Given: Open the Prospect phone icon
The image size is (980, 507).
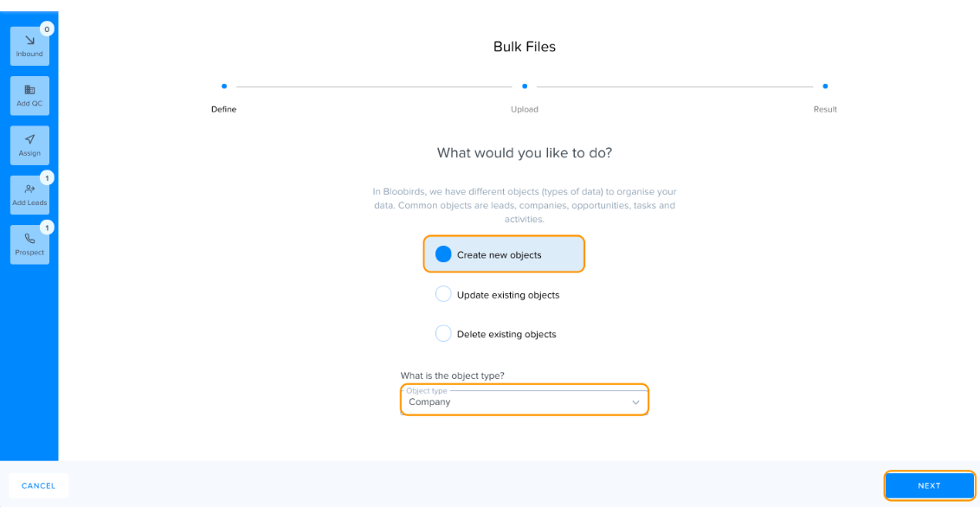Looking at the screenshot, I should click(29, 239).
